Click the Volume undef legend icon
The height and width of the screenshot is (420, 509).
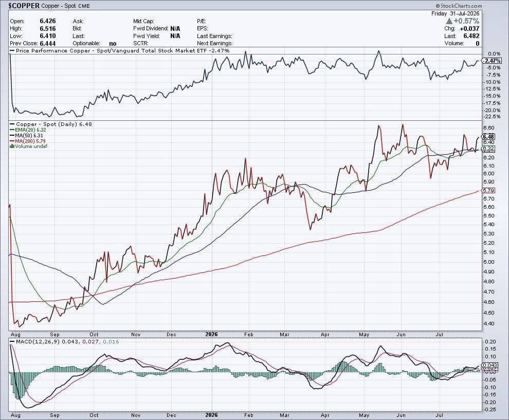(12, 147)
